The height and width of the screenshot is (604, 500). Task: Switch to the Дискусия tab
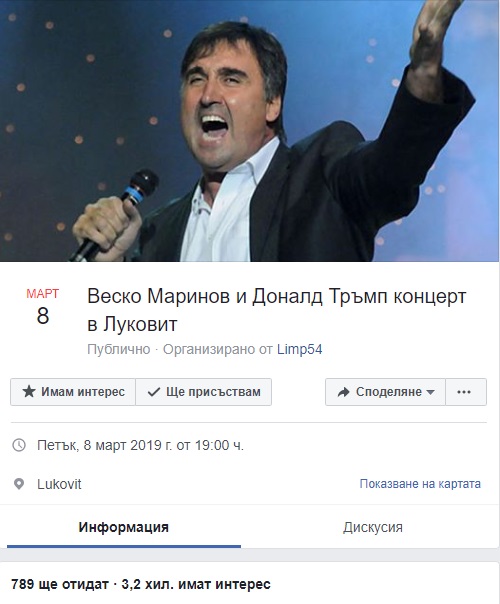coord(372,527)
